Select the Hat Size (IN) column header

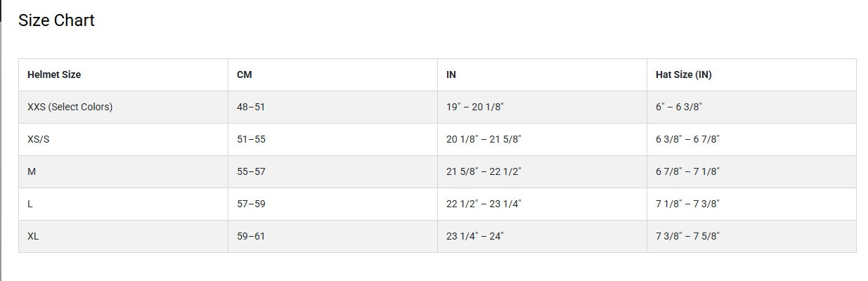coord(683,74)
